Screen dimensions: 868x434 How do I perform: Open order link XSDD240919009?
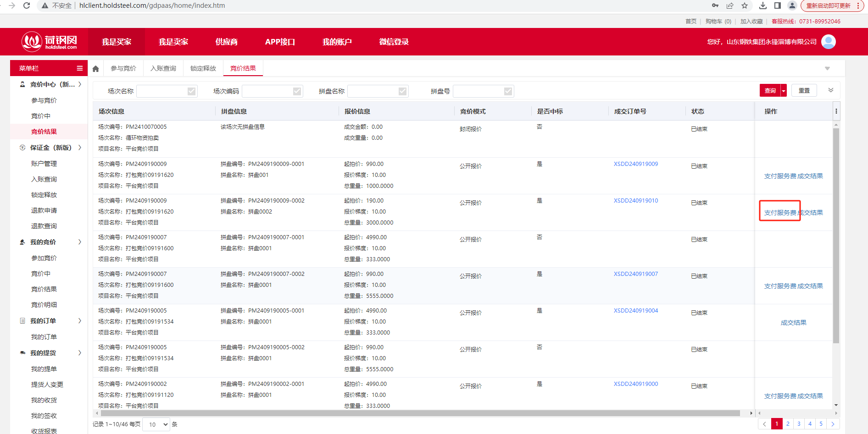pos(636,164)
